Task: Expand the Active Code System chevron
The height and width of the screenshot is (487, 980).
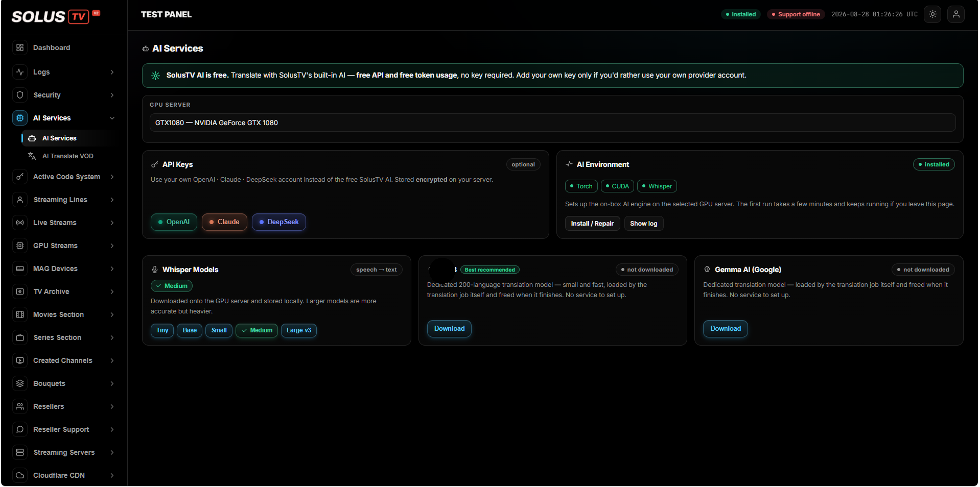Action: pos(112,177)
